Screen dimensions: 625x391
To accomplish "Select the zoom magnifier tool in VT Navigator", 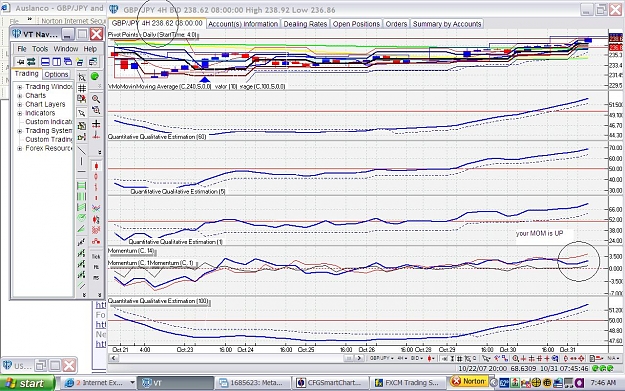I will pos(96,98).
